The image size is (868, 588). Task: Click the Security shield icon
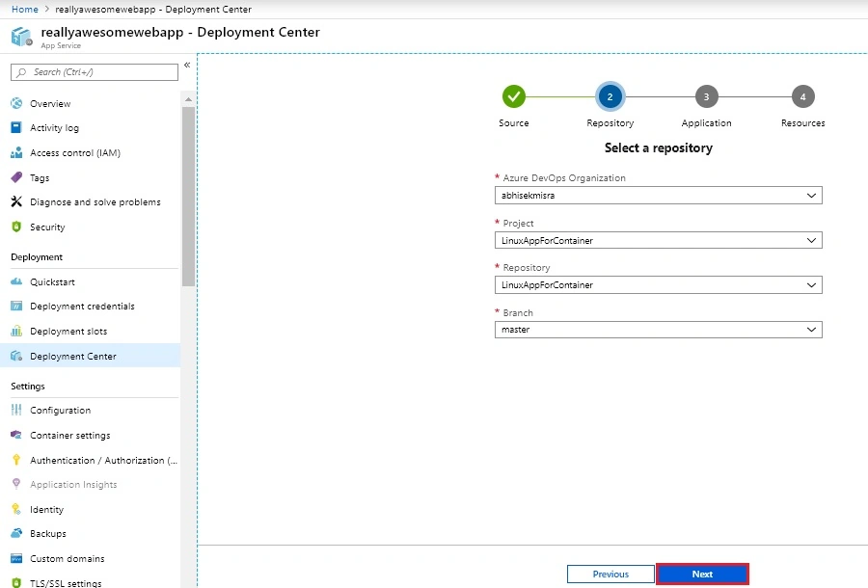16,227
